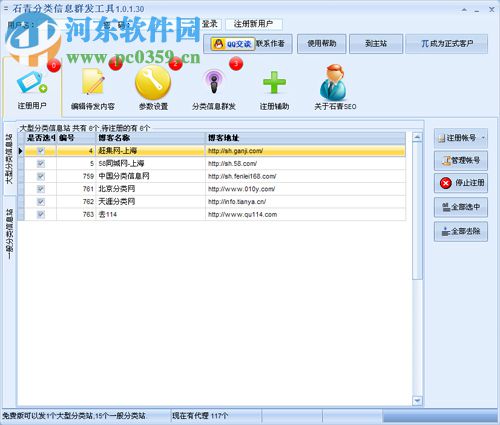Sort by 编号 column header

[x=76, y=138]
